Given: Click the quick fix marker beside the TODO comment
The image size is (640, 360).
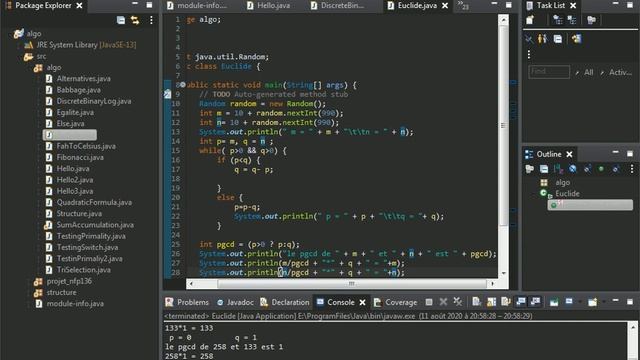Looking at the screenshot, I should [x=167, y=94].
